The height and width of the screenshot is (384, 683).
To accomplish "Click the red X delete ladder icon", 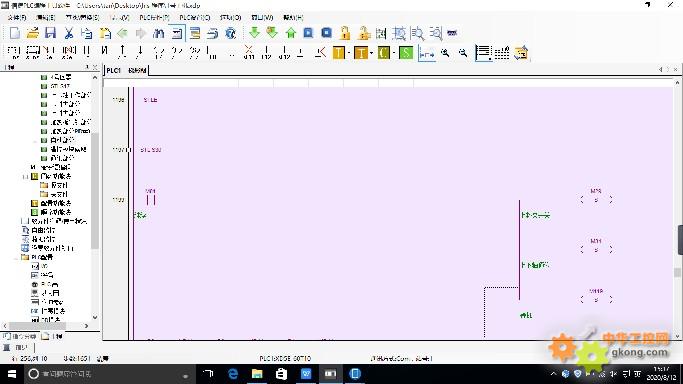I will [x=248, y=52].
